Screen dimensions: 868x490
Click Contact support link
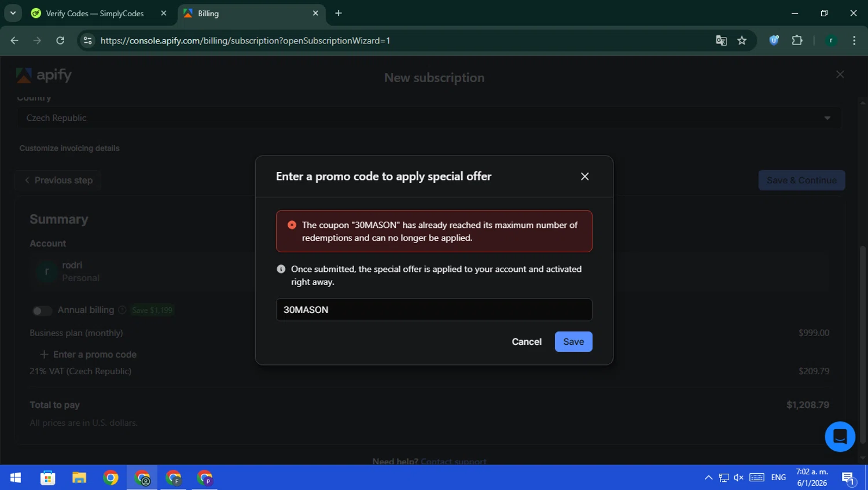click(453, 461)
